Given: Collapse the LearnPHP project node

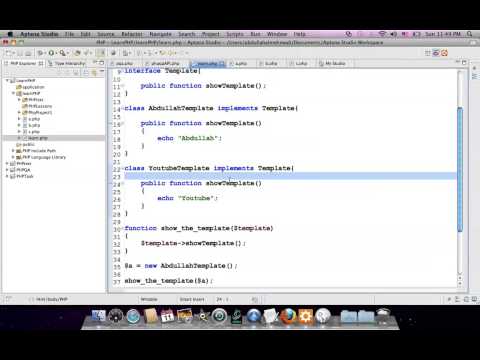Looking at the screenshot, I should 7,81.
